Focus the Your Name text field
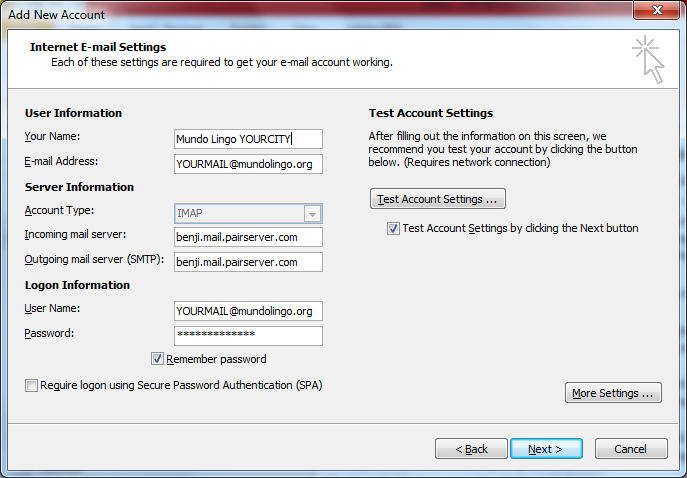Screen dimensions: 687x478 248,139
